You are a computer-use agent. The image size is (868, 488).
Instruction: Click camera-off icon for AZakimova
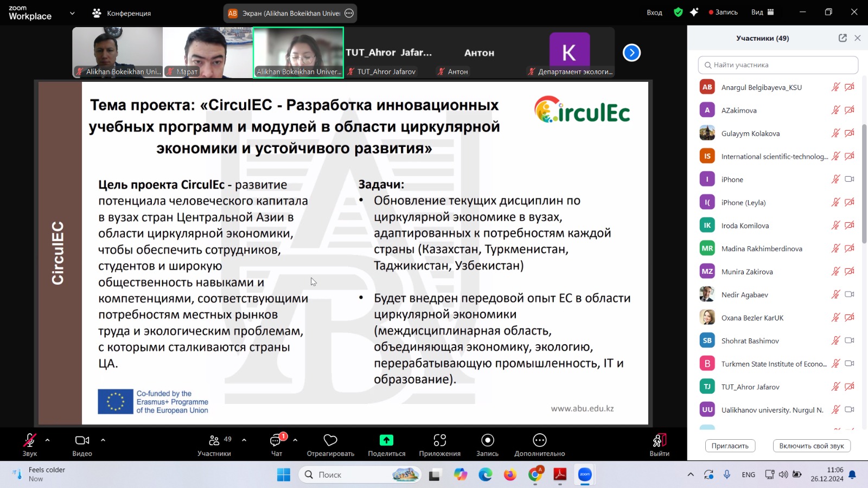click(x=850, y=110)
